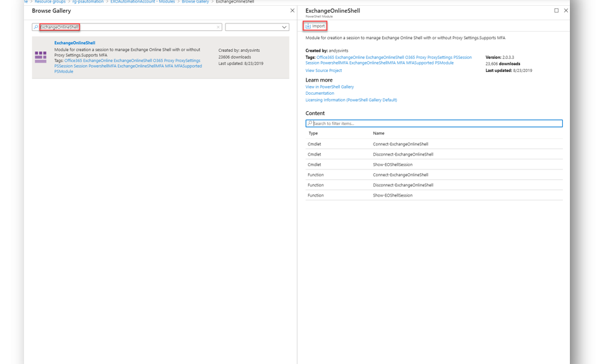Click 'Created by: andysvints' in the gallery result
The width and height of the screenshot is (604, 364).
pyautogui.click(x=239, y=50)
